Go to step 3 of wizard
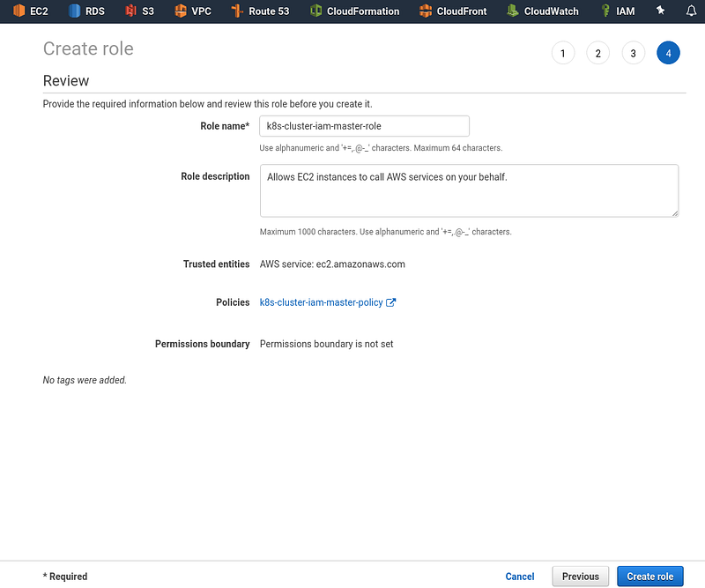Screen dimensions: 705x588 pos(633,53)
